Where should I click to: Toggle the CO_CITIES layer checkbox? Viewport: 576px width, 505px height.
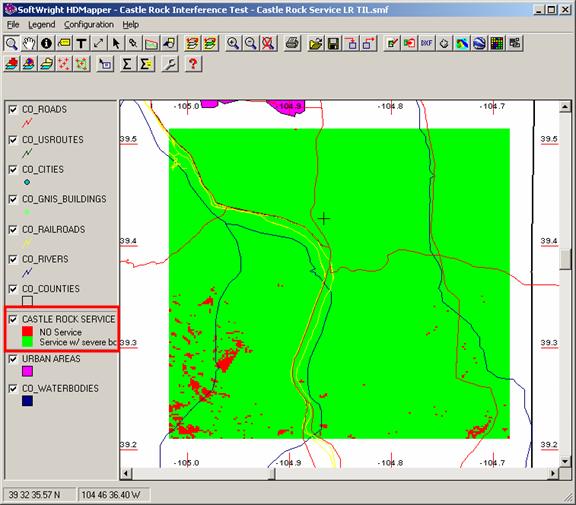(x=13, y=169)
